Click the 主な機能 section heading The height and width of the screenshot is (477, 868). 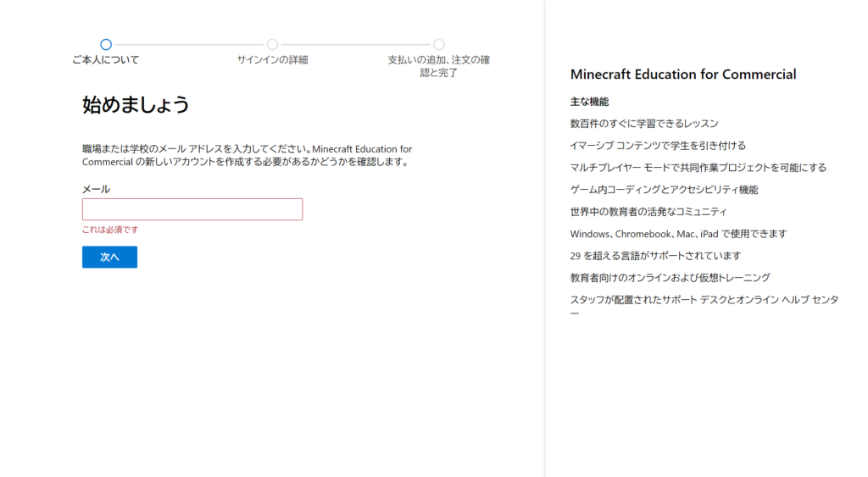589,102
